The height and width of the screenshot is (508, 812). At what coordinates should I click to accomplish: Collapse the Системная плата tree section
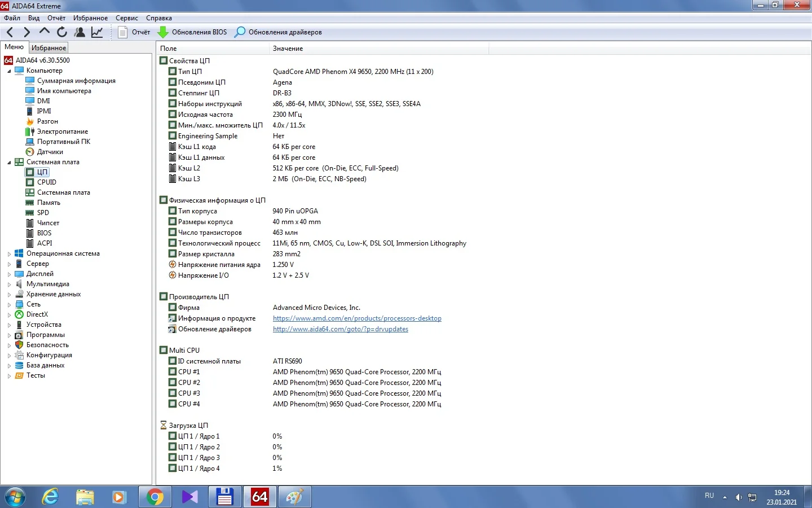[9, 163]
